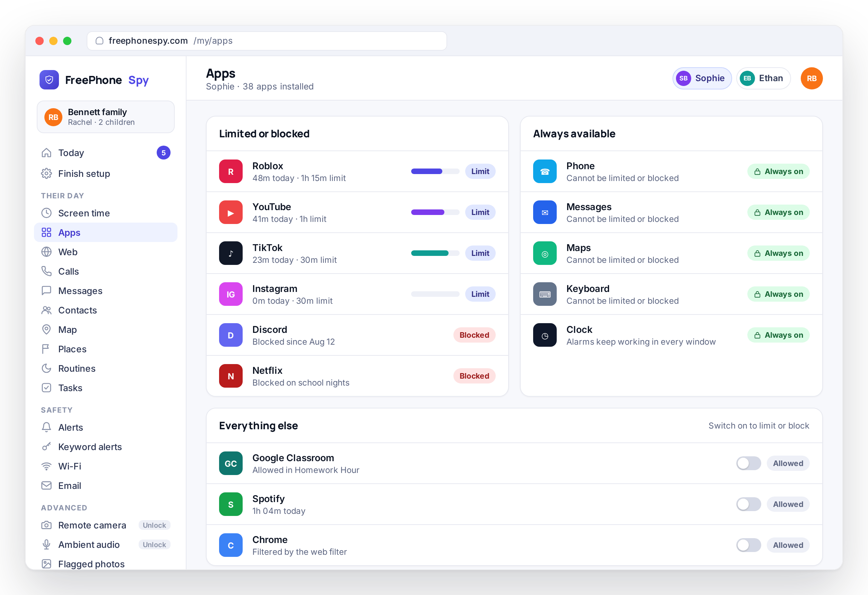Click the Today notification badge showing 5

[x=164, y=153]
